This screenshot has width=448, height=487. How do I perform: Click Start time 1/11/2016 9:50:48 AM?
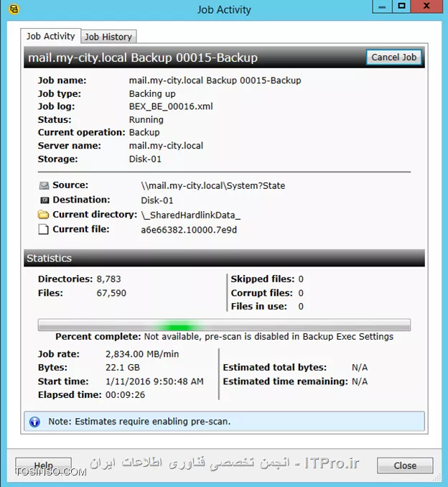(x=154, y=381)
